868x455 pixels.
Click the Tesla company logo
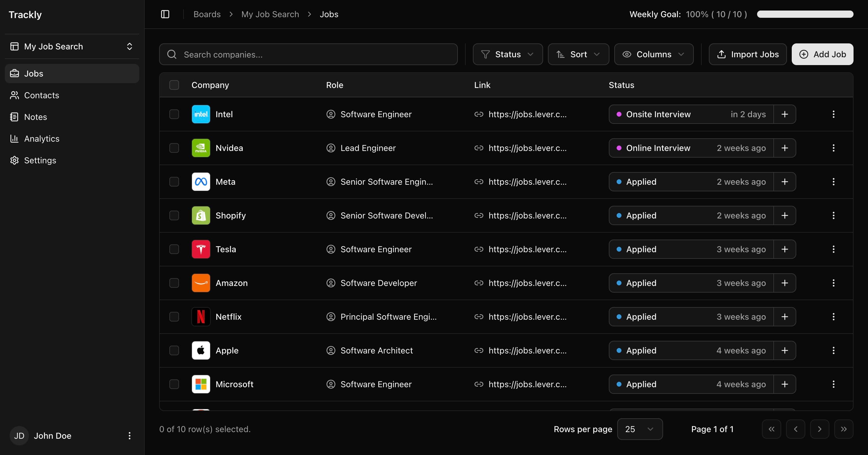click(x=201, y=249)
